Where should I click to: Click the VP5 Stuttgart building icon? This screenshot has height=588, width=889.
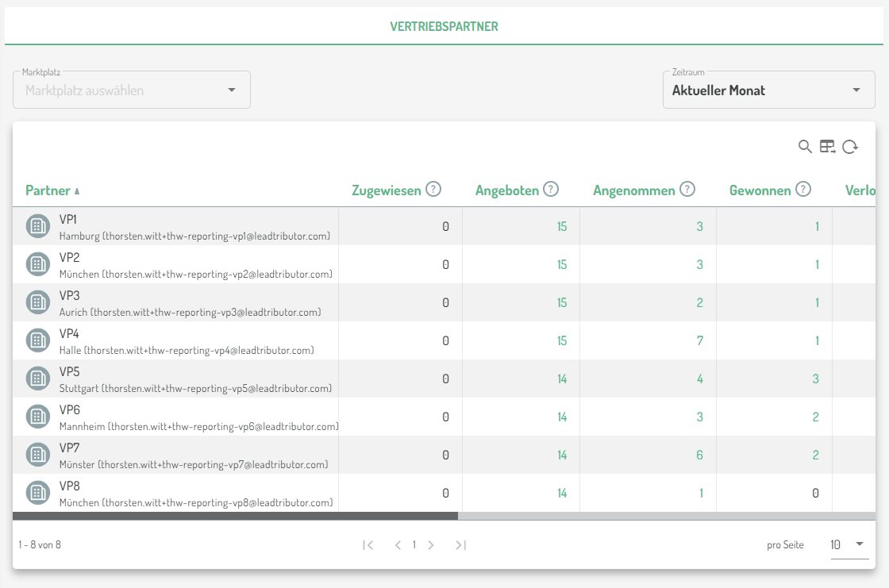(x=37, y=379)
